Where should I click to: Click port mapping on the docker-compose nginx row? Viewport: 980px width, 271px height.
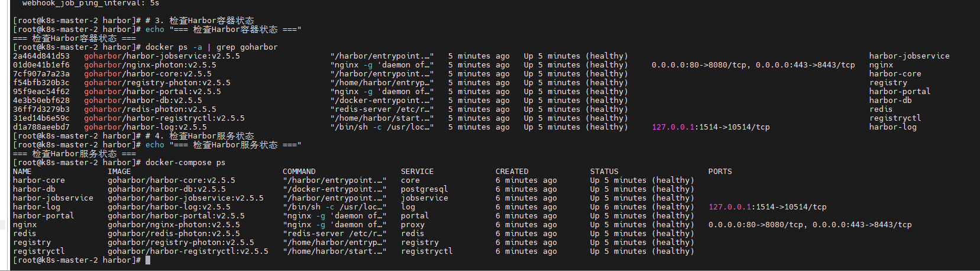pyautogui.click(x=810, y=225)
